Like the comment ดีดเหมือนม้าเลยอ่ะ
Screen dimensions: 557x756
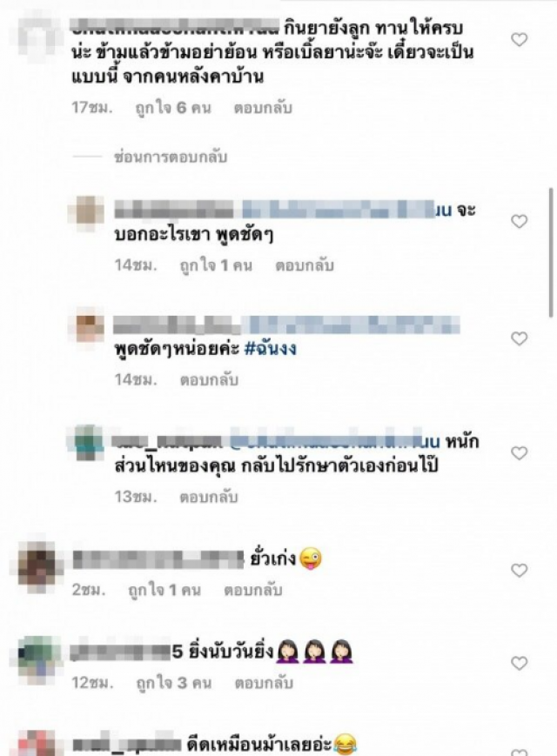click(519, 753)
